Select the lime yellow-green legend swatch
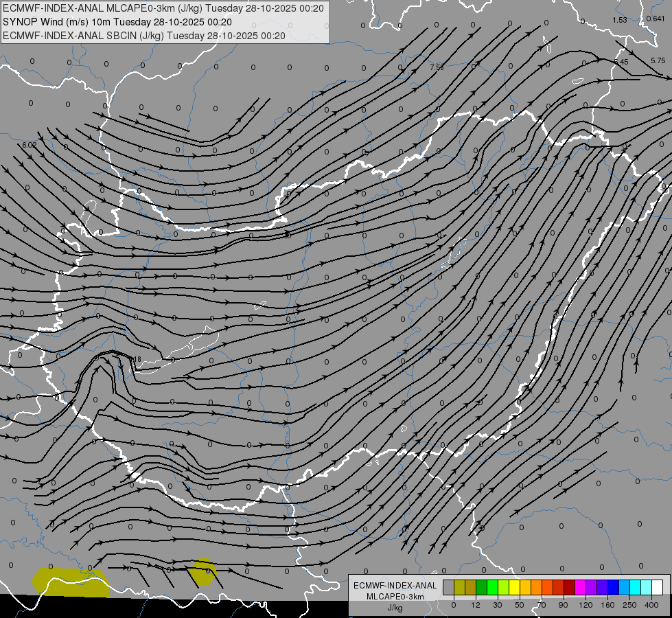 pos(504,587)
